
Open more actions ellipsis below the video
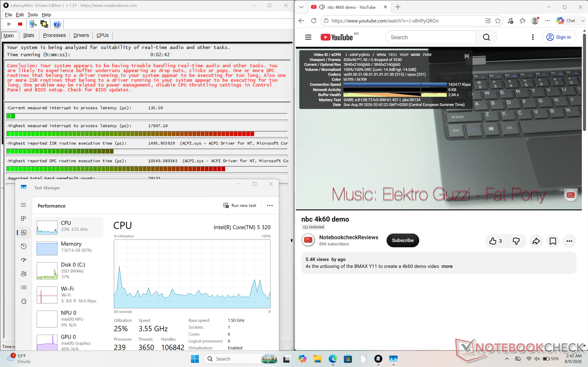(569, 241)
